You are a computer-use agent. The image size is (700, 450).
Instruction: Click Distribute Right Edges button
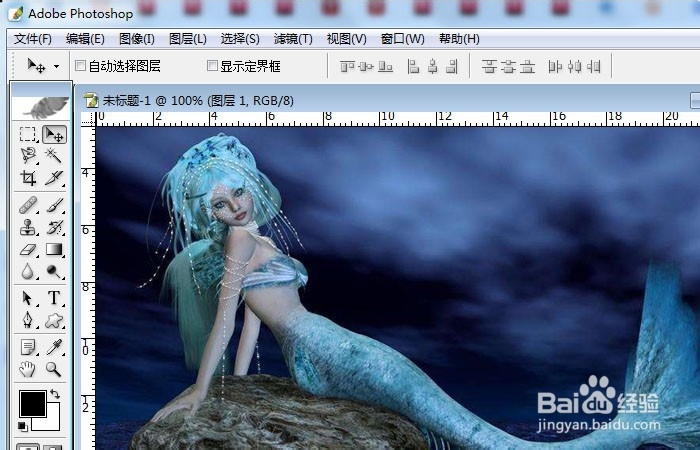click(593, 67)
